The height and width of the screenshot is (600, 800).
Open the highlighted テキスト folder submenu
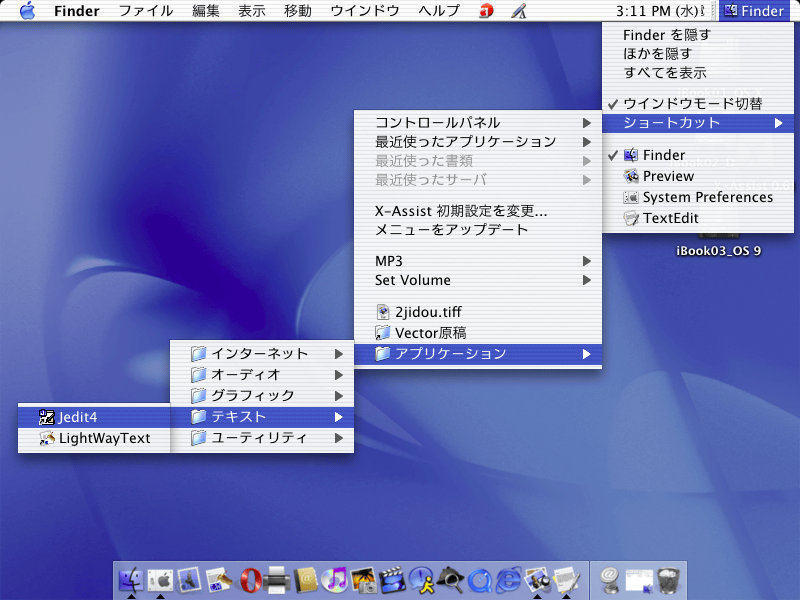(262, 417)
